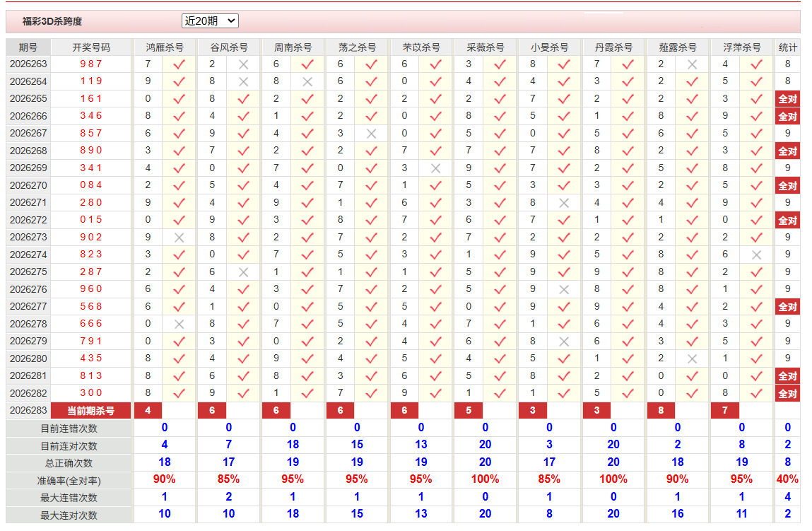Image resolution: width=812 pixels, height=531 pixels.
Task: Select the 期号 column header
Action: tap(28, 47)
